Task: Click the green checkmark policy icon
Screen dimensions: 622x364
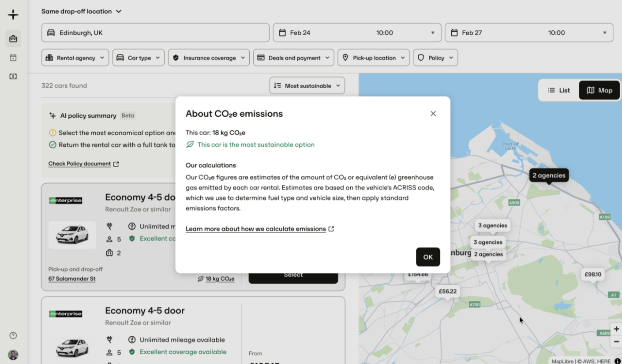Action: (x=52, y=145)
